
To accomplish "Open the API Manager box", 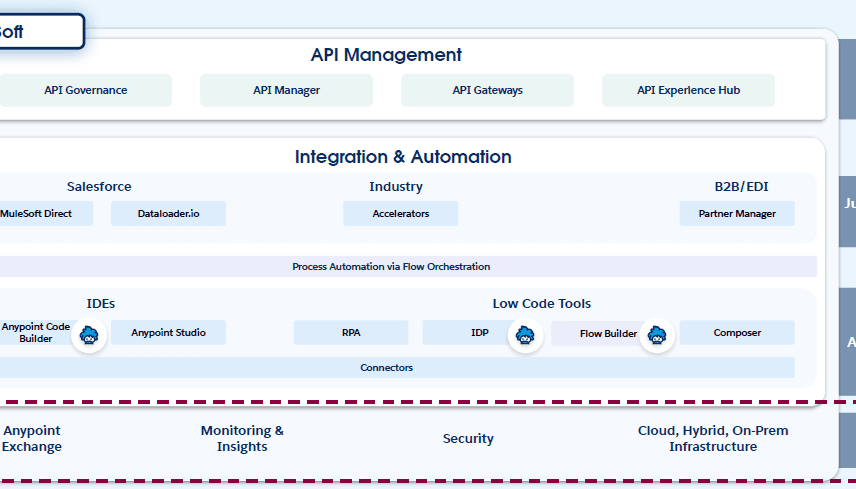I will coord(286,90).
